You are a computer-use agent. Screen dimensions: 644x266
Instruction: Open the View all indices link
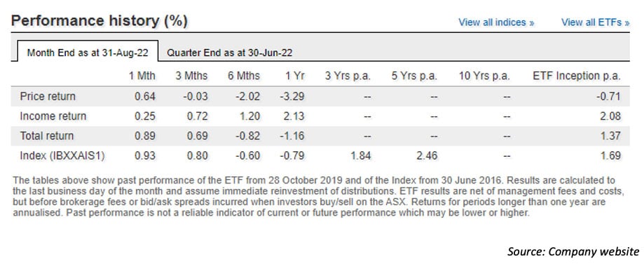[x=496, y=22]
